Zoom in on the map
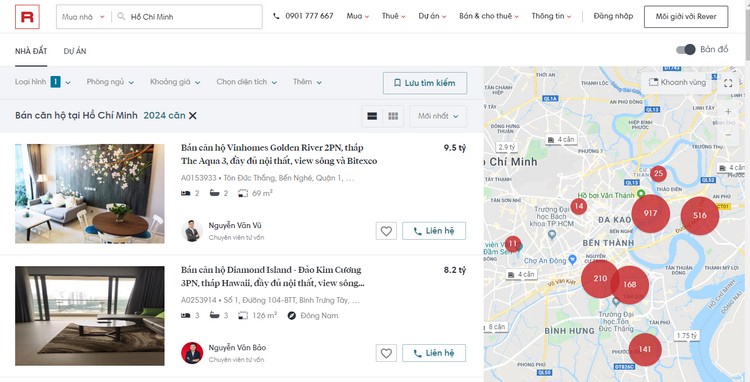The image size is (750, 382). click(x=728, y=112)
